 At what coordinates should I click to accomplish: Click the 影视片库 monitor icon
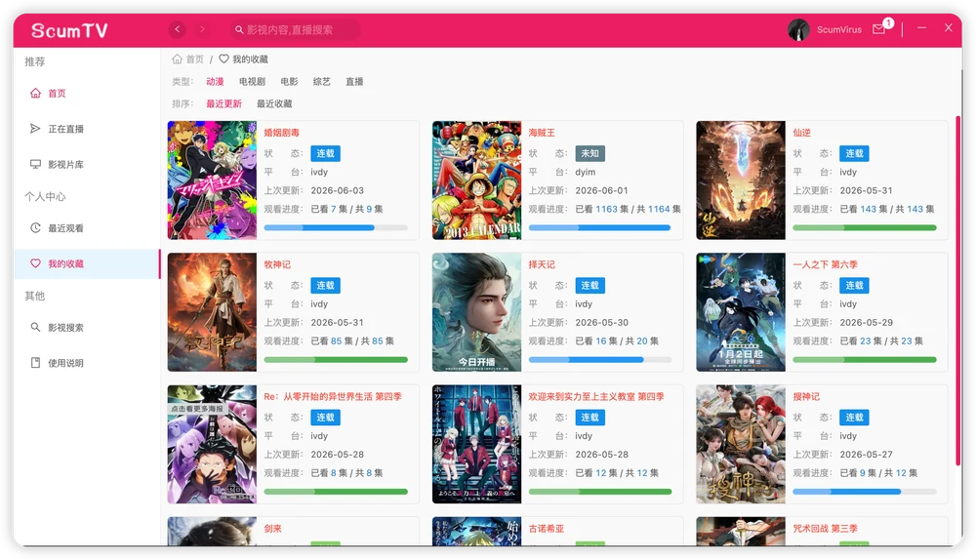(x=35, y=164)
